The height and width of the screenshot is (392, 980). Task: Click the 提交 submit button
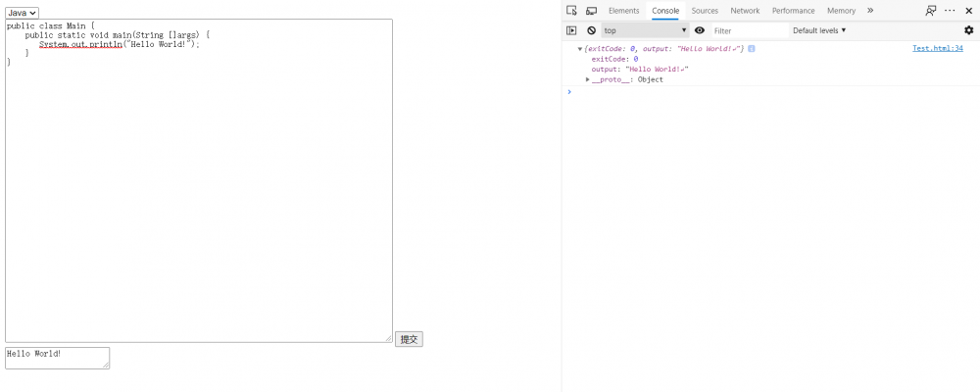pyautogui.click(x=409, y=339)
